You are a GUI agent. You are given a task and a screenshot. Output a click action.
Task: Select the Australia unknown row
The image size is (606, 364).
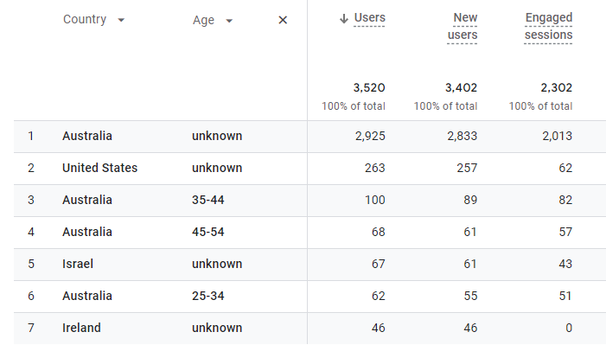pos(309,137)
